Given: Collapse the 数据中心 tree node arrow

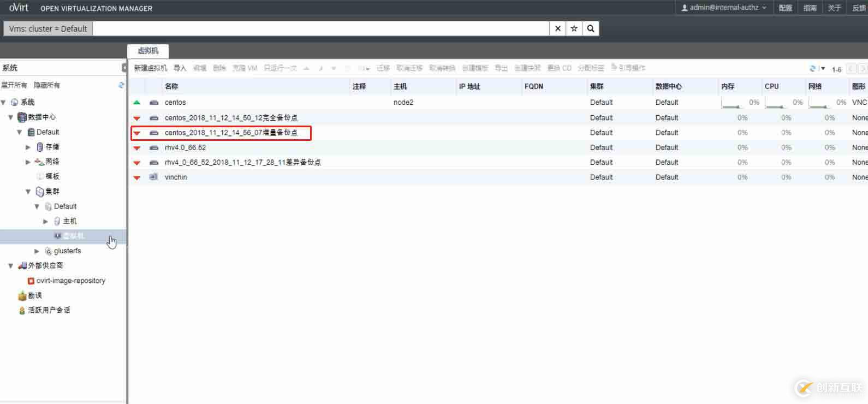Looking at the screenshot, I should [x=10, y=117].
